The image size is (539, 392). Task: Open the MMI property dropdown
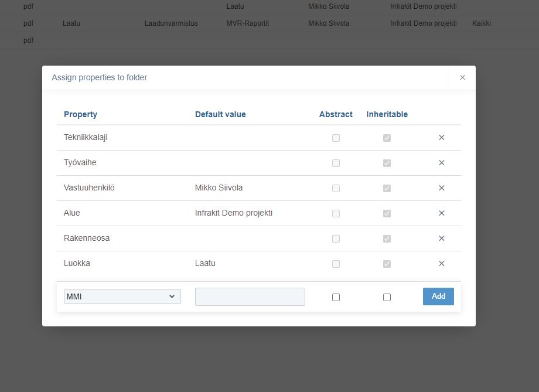(x=122, y=296)
